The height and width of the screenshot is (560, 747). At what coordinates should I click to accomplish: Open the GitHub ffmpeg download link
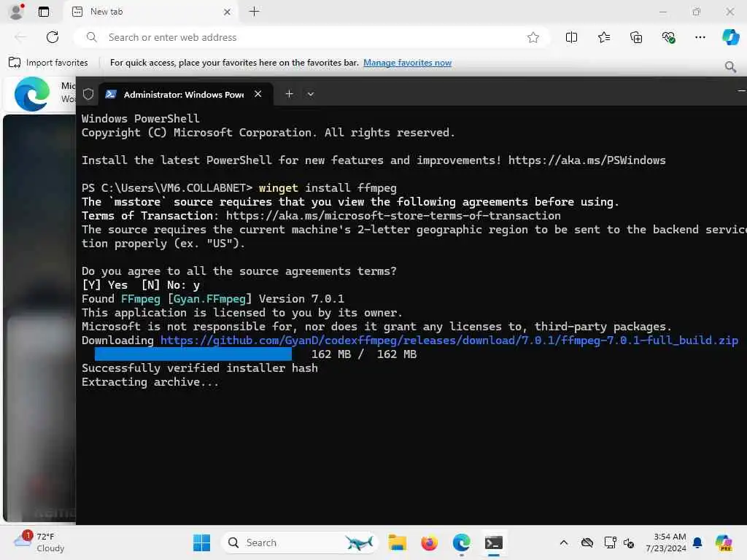coord(449,340)
